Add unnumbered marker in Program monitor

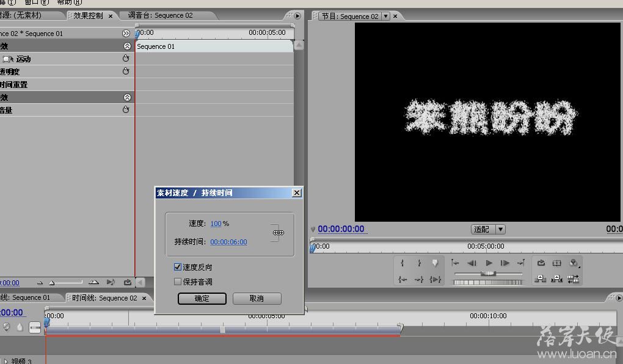tap(435, 263)
